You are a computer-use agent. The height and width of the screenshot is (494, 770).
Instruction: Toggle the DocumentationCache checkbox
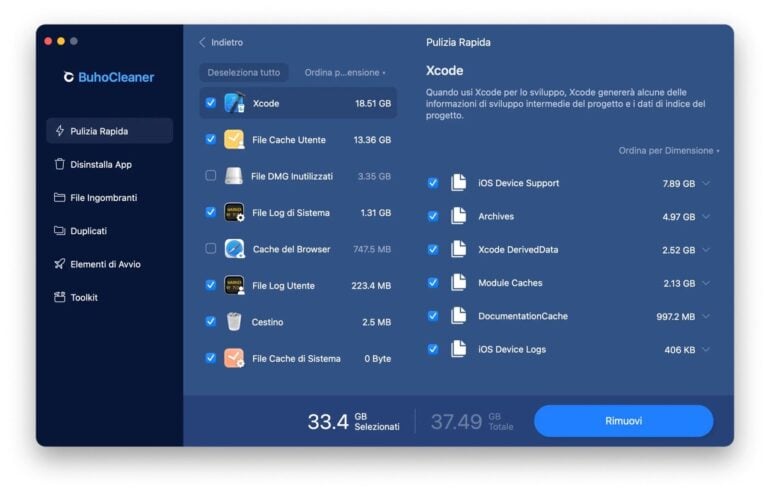[x=433, y=316]
